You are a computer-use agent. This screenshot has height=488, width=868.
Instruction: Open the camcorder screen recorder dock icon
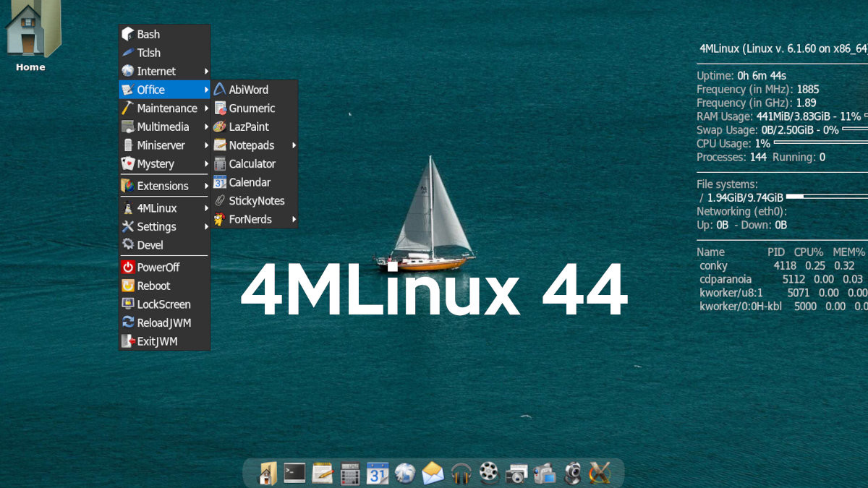544,474
